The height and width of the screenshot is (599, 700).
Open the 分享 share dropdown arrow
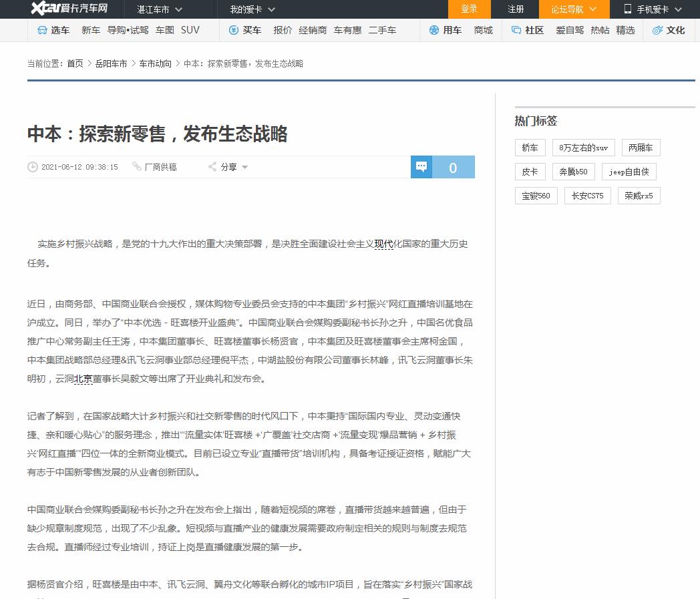244,168
